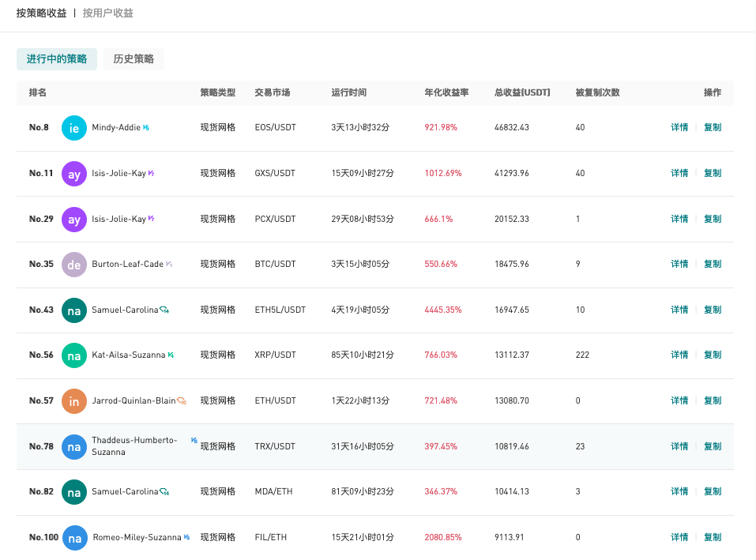Copy the FIL/ETH strategy
The width and height of the screenshot is (756, 560).
713,537
